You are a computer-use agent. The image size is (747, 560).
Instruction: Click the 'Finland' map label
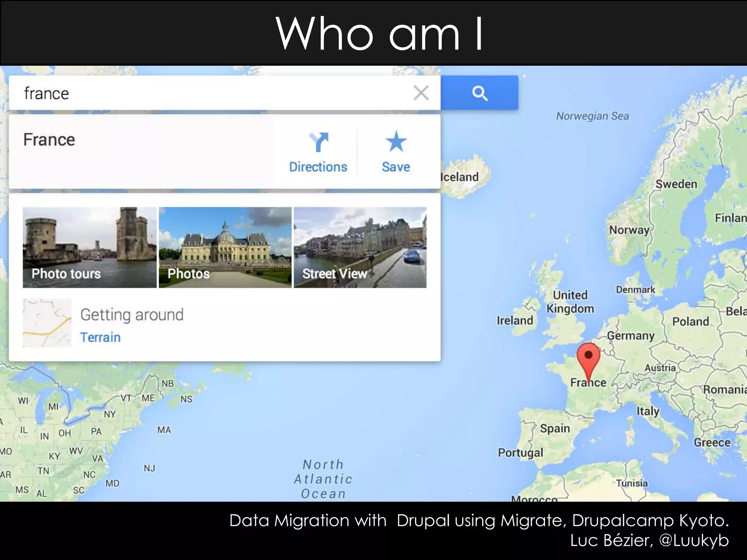click(731, 218)
